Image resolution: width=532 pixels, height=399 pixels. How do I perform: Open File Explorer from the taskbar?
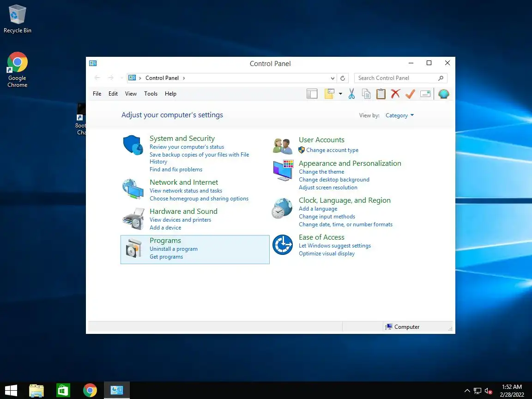(x=36, y=391)
